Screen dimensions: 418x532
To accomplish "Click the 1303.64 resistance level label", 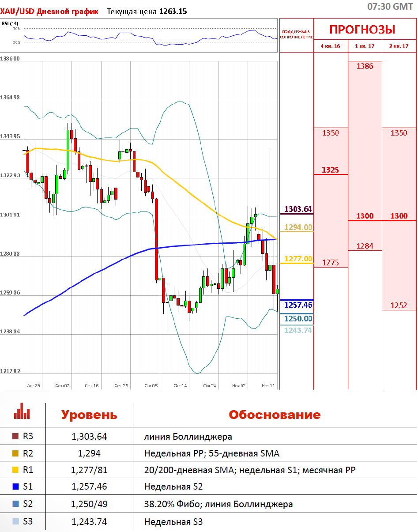I will (298, 209).
